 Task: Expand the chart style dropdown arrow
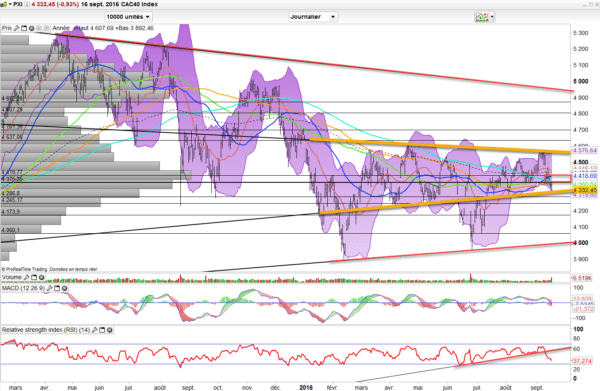492,17
